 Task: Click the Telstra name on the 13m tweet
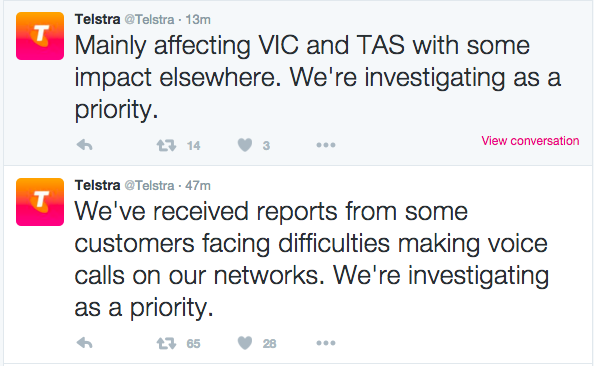tap(97, 19)
